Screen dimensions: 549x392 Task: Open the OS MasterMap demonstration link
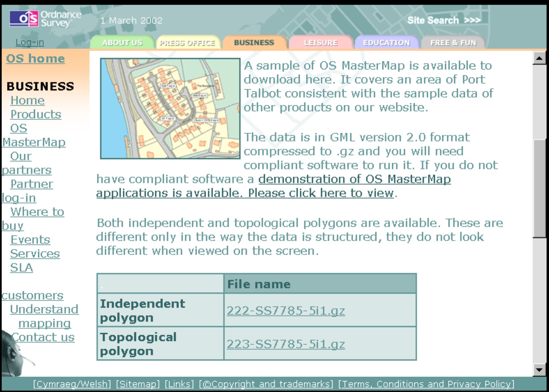click(354, 179)
